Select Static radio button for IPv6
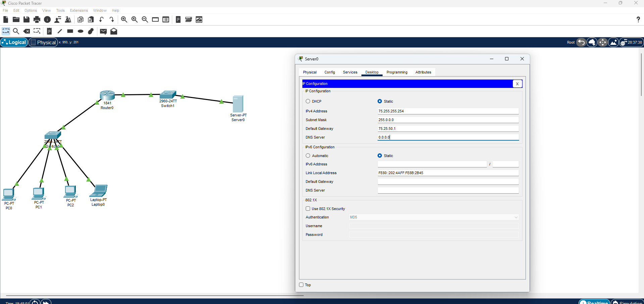Viewport: 644px width, 304px height. coord(380,156)
